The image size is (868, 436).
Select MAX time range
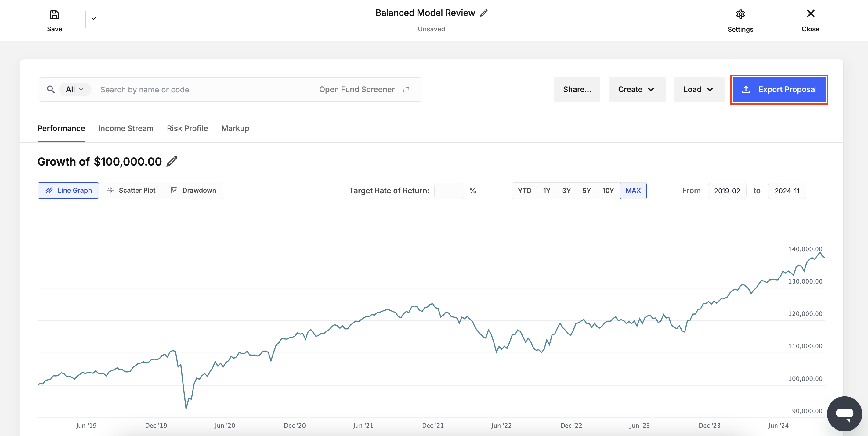point(633,191)
